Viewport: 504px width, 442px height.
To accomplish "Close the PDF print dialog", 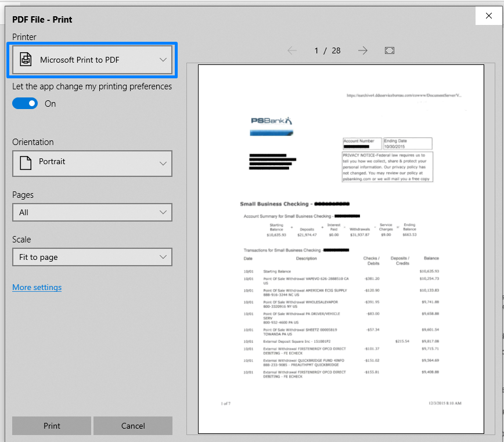I will (488, 16).
